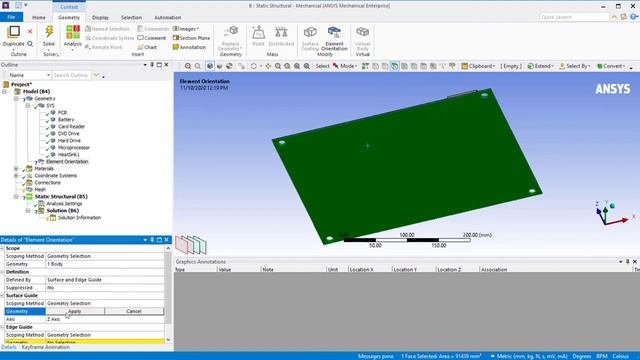Switch to the Selection ribbon tab
This screenshot has height=360, width=640.
131,18
